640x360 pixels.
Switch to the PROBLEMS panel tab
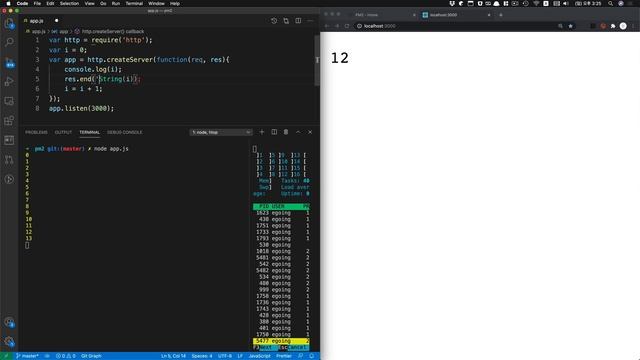point(36,132)
